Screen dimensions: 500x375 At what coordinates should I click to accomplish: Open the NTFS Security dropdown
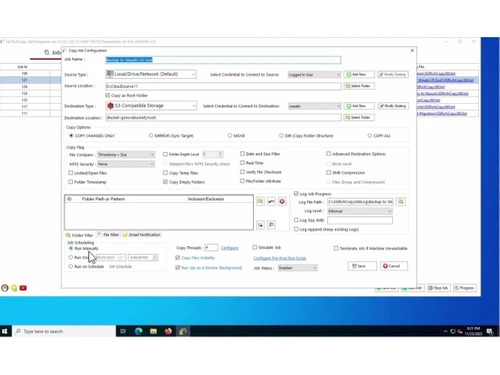click(126, 164)
